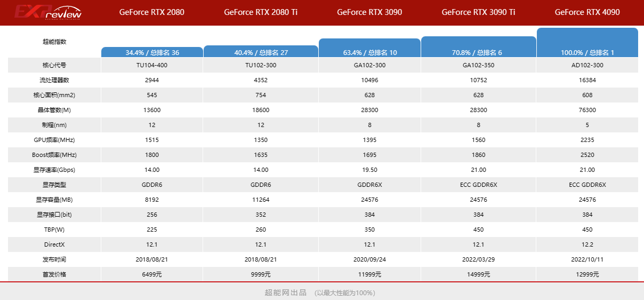Screen dimensions: 644x300
Task: Select the GeForce RTX 2080 Ti header
Action: 261,12
